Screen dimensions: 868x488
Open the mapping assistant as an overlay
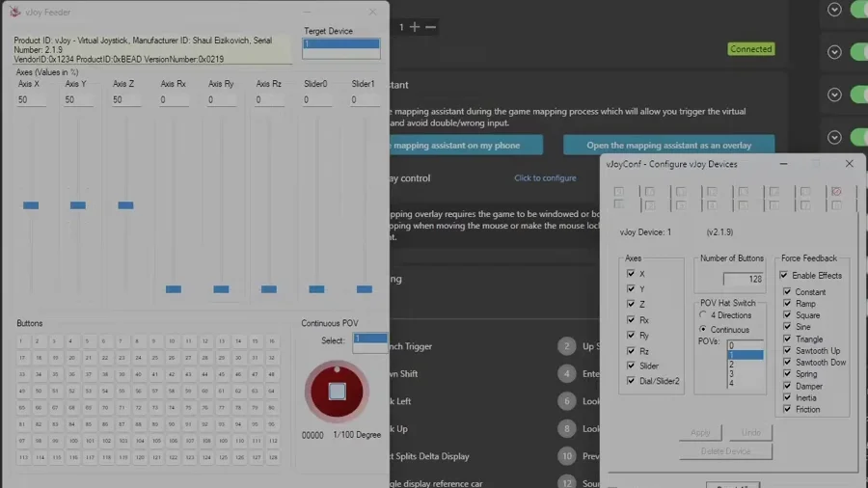point(668,145)
